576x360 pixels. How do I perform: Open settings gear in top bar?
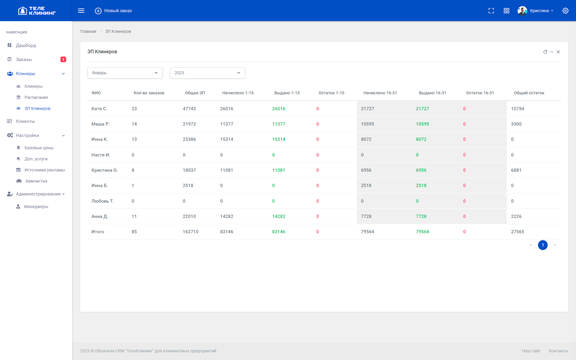click(x=565, y=11)
